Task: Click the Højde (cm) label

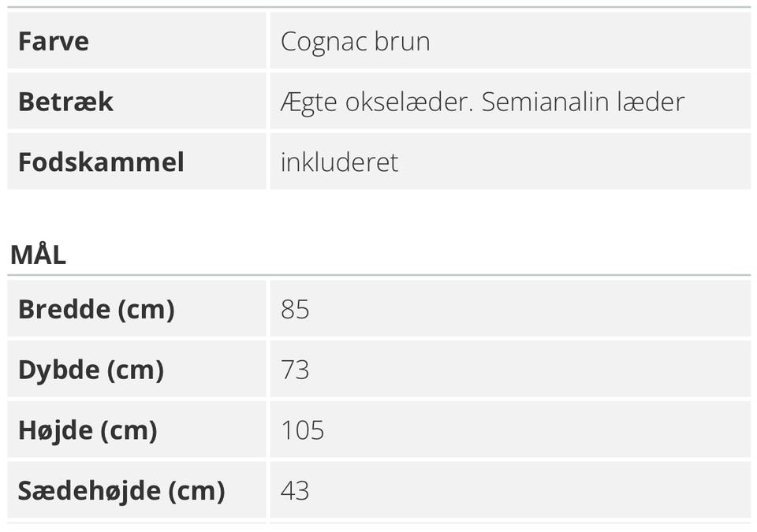Action: 88,430
